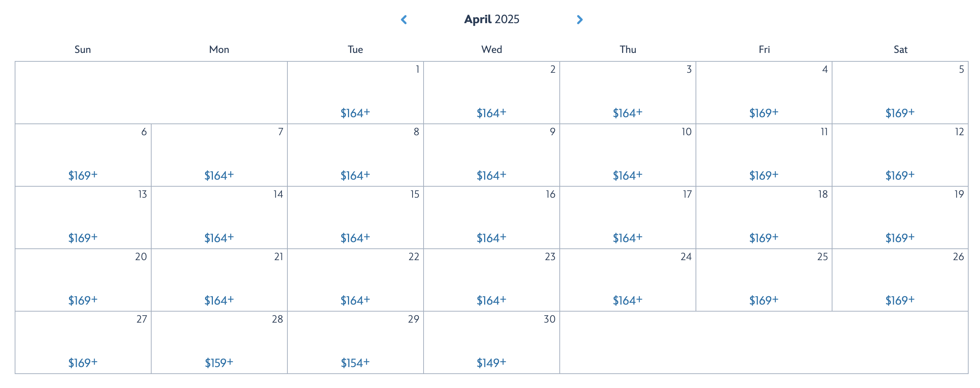Click the $169+ price on April 19
980x388 pixels.
coord(900,238)
